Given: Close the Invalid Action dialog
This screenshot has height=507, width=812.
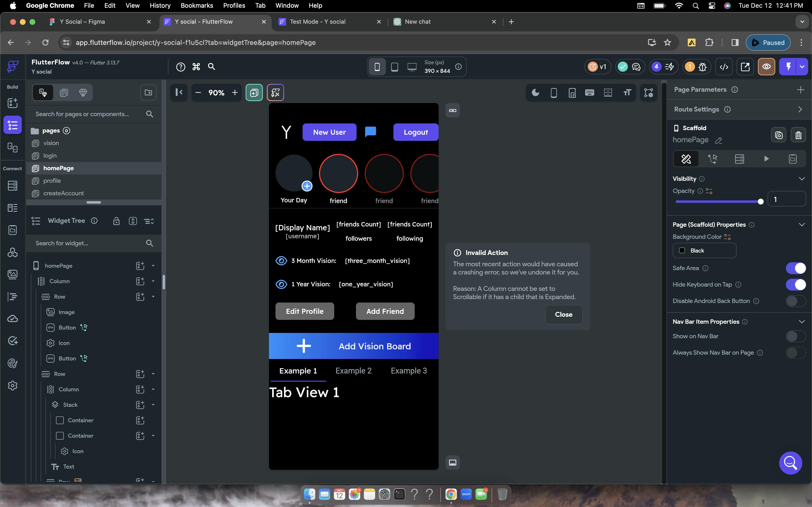Looking at the screenshot, I should pyautogui.click(x=563, y=315).
